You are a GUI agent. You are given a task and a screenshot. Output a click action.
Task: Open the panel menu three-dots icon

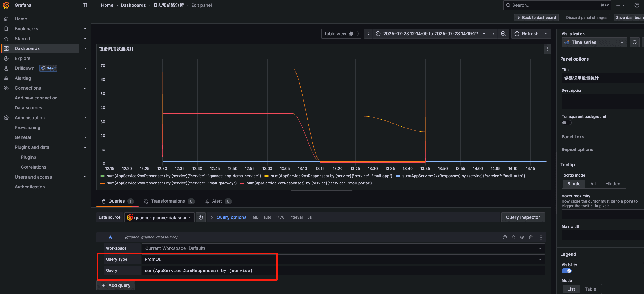pyautogui.click(x=547, y=49)
